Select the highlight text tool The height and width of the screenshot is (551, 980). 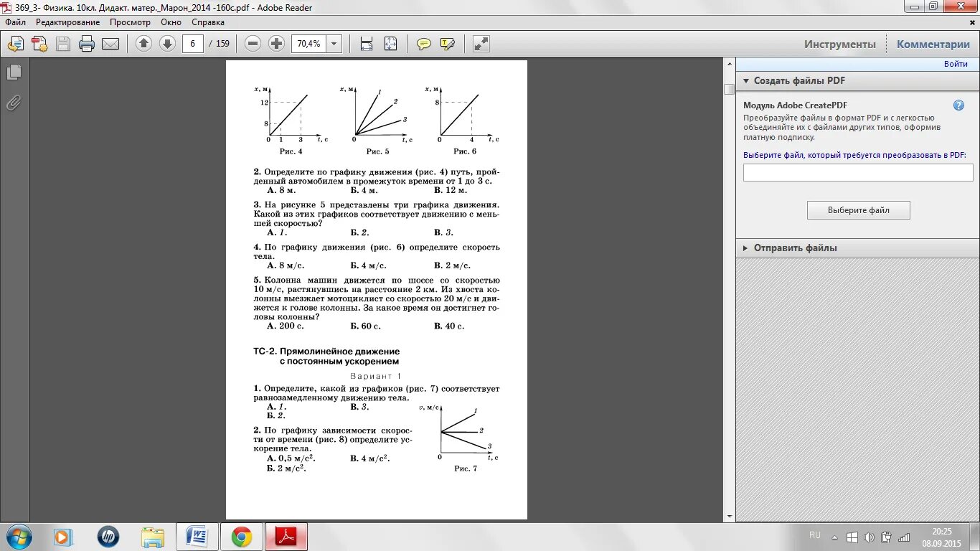(448, 44)
